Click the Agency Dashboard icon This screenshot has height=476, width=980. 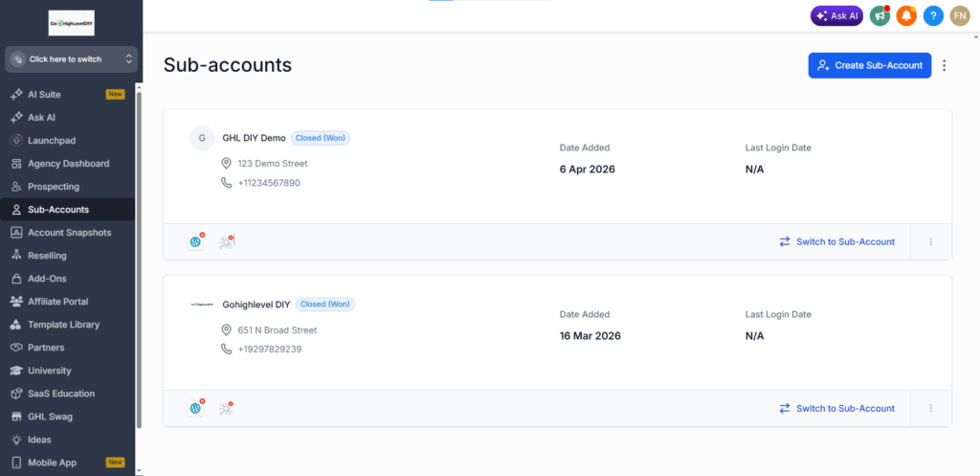[x=17, y=164]
